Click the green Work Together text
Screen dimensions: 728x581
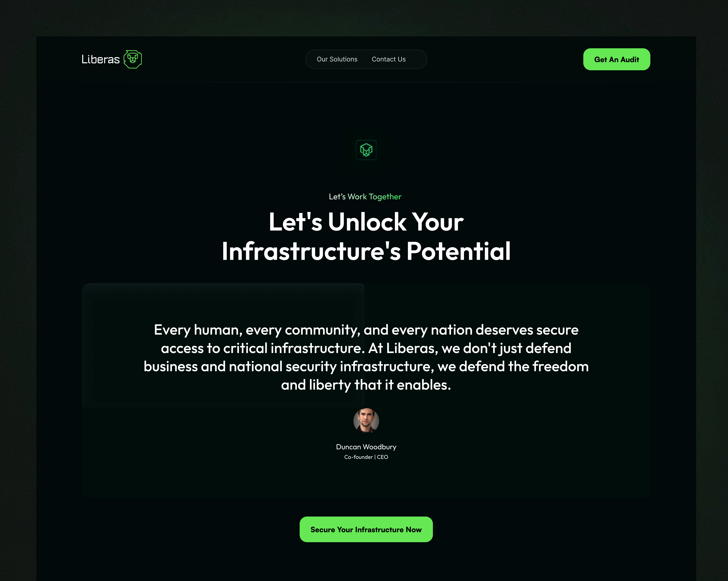374,197
